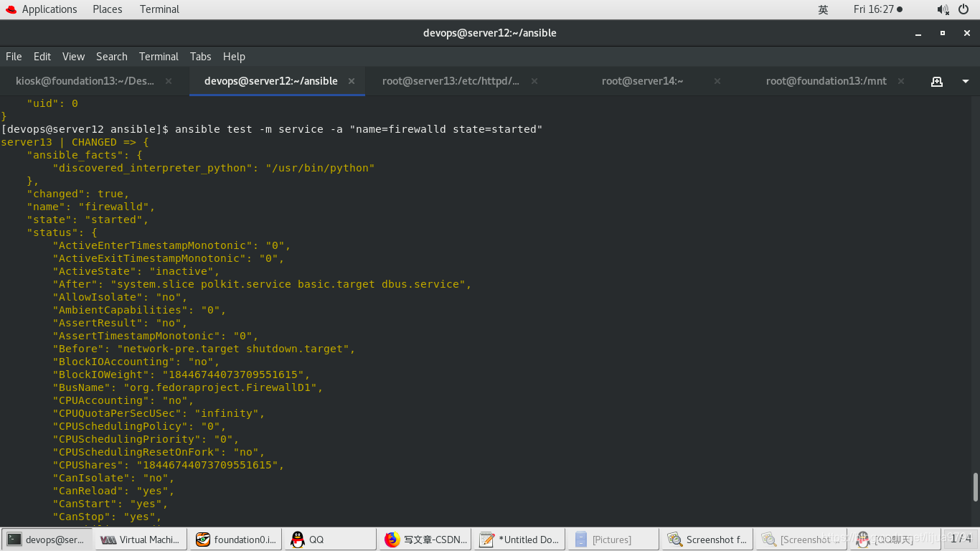Click the Firefox icon in taskbar

[392, 540]
